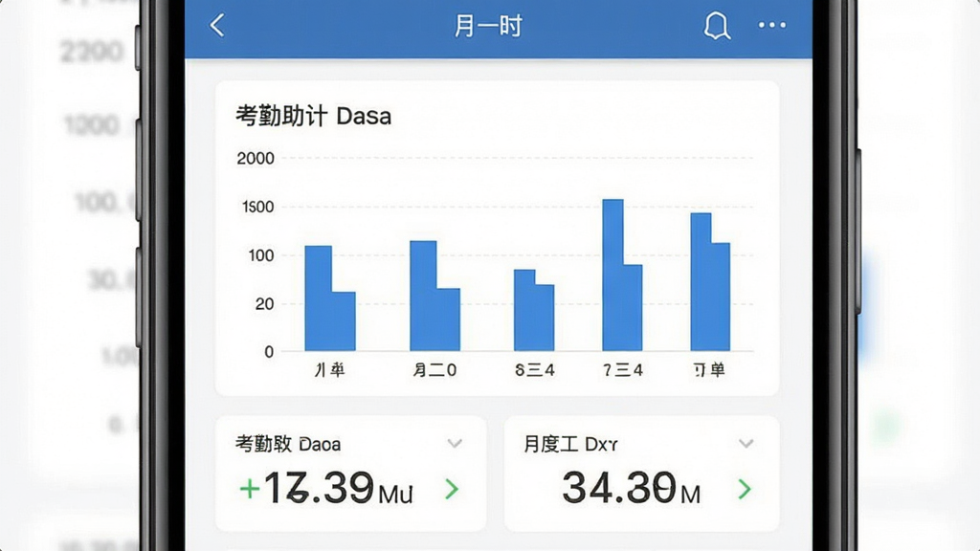
Task: Expand the 月度工 card dropdown chevron
Action: point(746,444)
